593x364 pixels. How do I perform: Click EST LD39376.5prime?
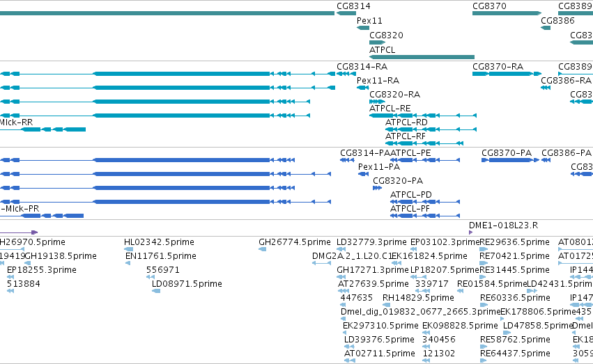coord(379,340)
